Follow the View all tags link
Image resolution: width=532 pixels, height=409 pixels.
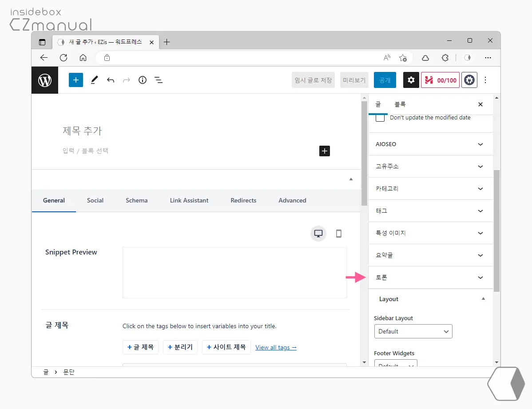(x=276, y=347)
